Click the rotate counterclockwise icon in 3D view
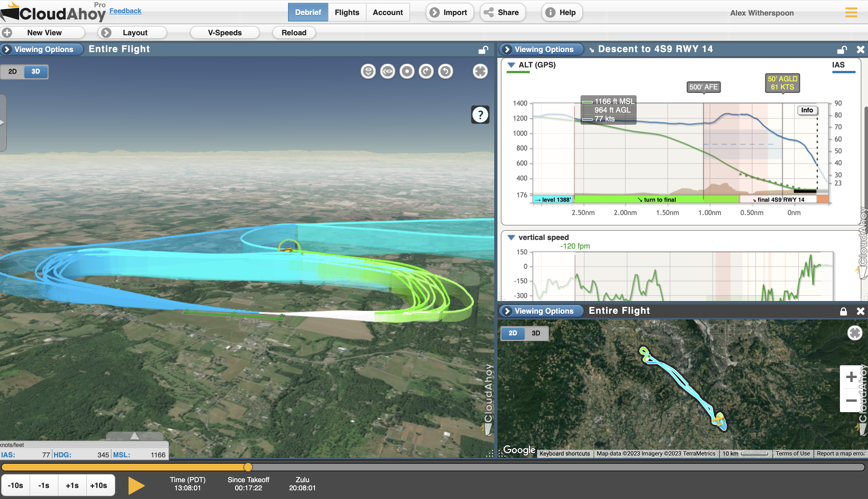Viewport: 868px width, 499px height. [445, 71]
